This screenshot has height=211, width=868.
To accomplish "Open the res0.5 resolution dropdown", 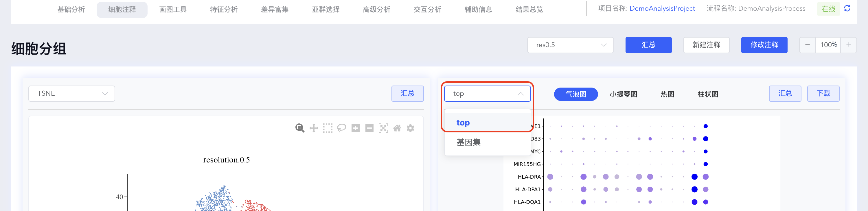I will pyautogui.click(x=570, y=45).
